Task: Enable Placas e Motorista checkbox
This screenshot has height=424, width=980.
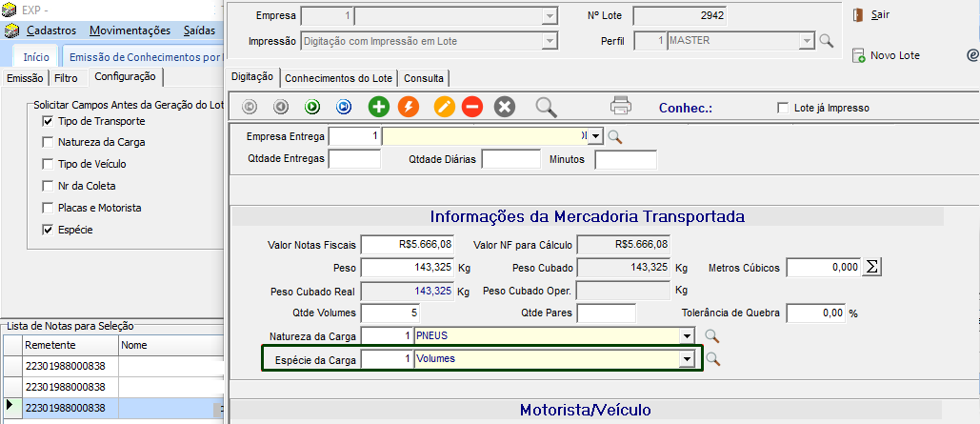Action: (48, 208)
